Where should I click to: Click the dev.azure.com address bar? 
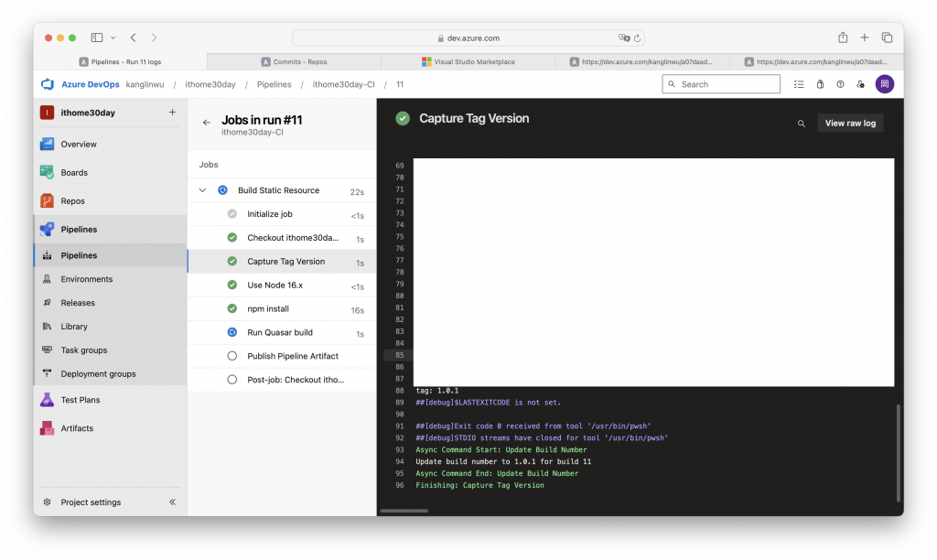[x=468, y=38]
